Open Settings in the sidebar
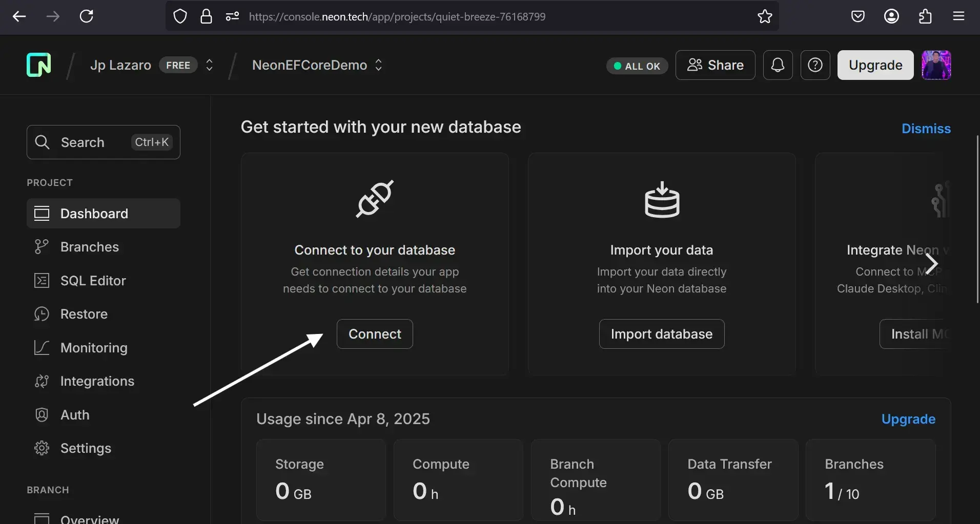 pos(104,448)
